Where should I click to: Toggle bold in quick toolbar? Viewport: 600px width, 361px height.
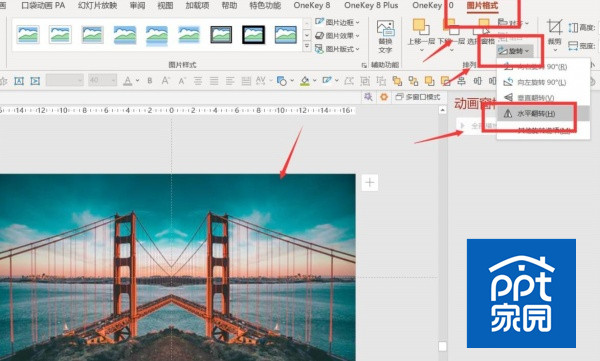[150, 81]
